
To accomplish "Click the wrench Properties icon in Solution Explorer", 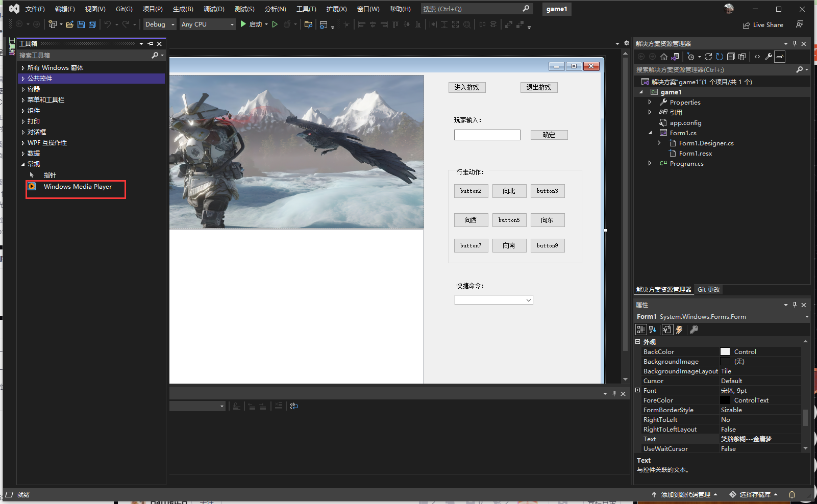I will click(x=769, y=57).
